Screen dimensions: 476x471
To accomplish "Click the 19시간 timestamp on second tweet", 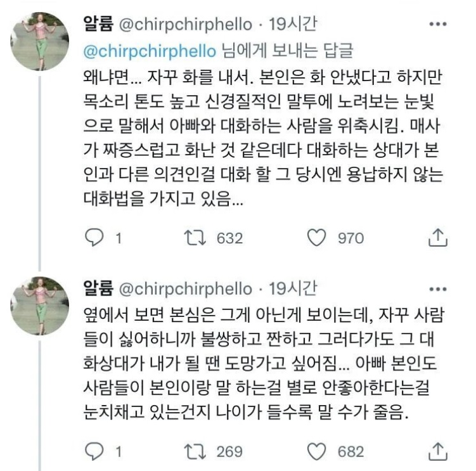I will click(x=293, y=288).
